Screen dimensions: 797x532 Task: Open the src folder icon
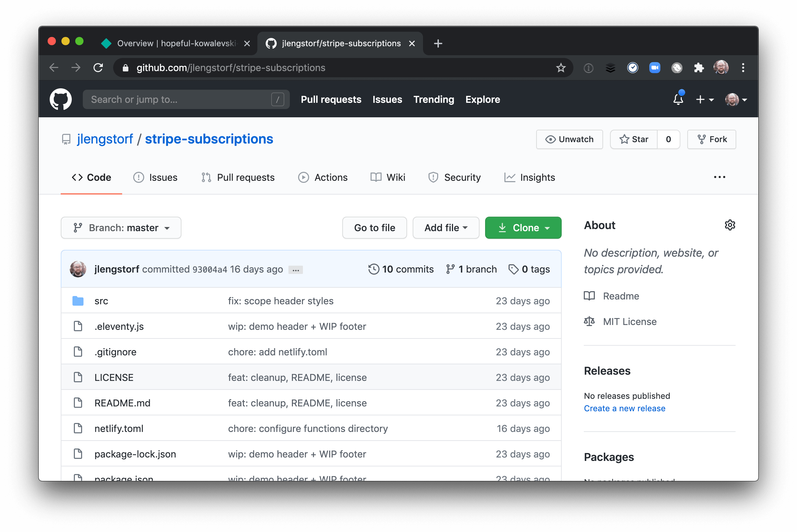(78, 301)
